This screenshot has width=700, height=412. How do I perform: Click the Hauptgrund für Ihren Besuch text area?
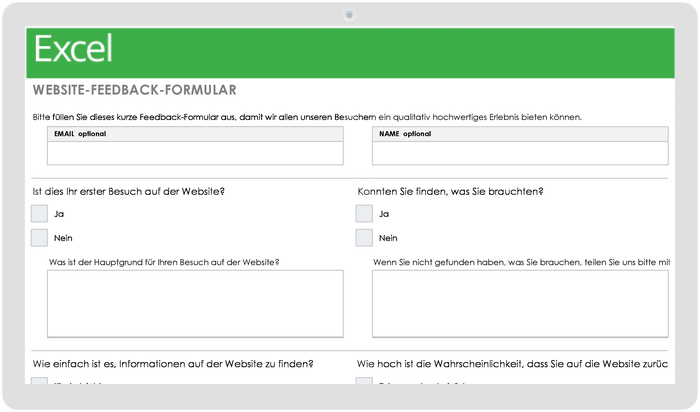click(195, 303)
